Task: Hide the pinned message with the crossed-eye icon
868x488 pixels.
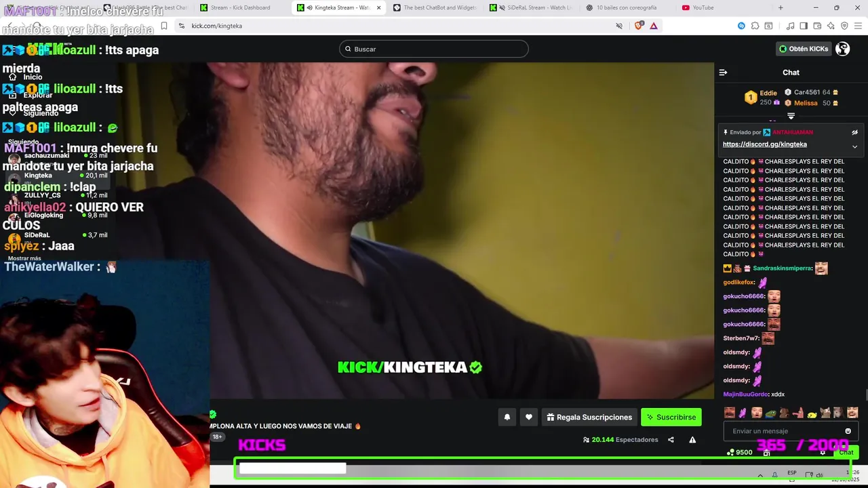Action: coord(854,132)
